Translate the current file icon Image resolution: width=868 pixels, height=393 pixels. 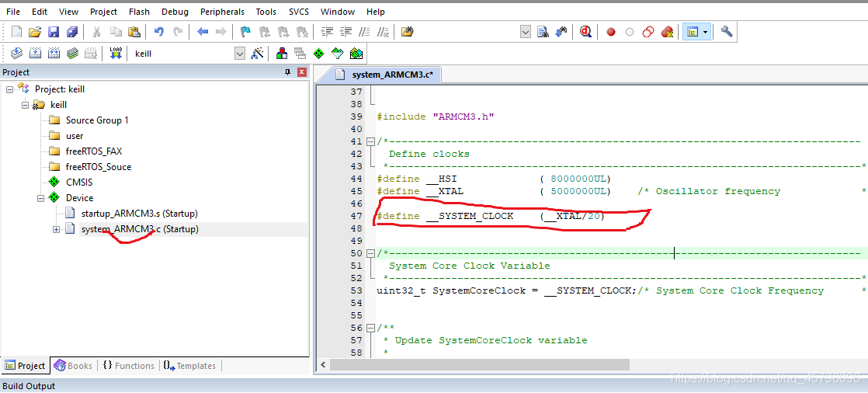click(16, 53)
